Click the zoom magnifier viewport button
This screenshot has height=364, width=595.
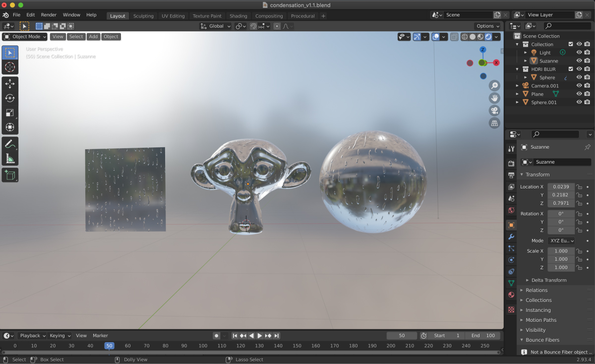(x=494, y=85)
